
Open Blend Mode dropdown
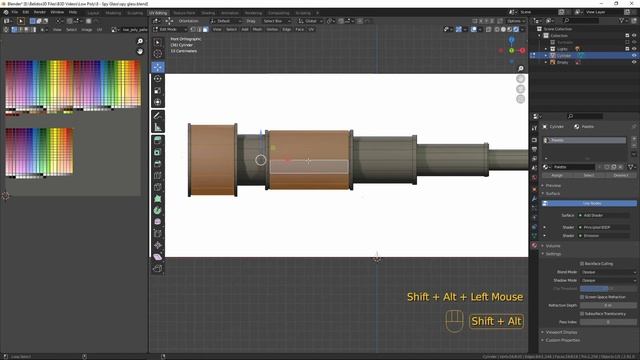(608, 272)
